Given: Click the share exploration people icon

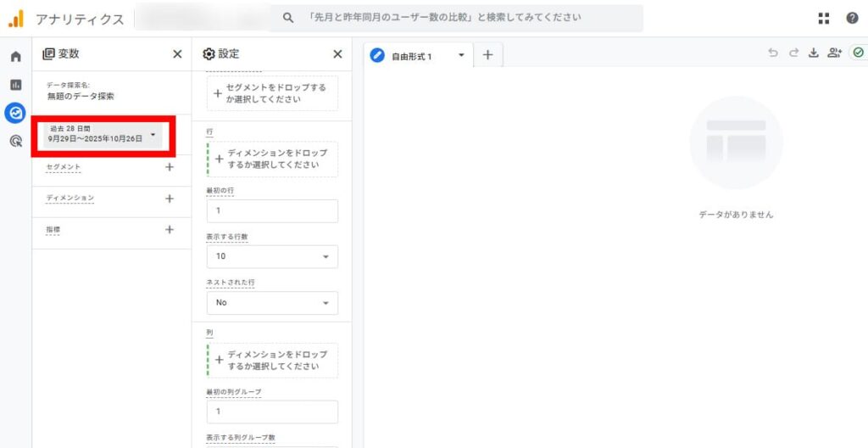Looking at the screenshot, I should point(835,53).
